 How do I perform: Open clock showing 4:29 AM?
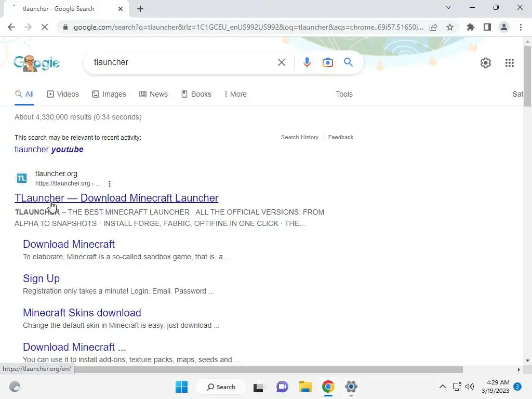(495, 387)
